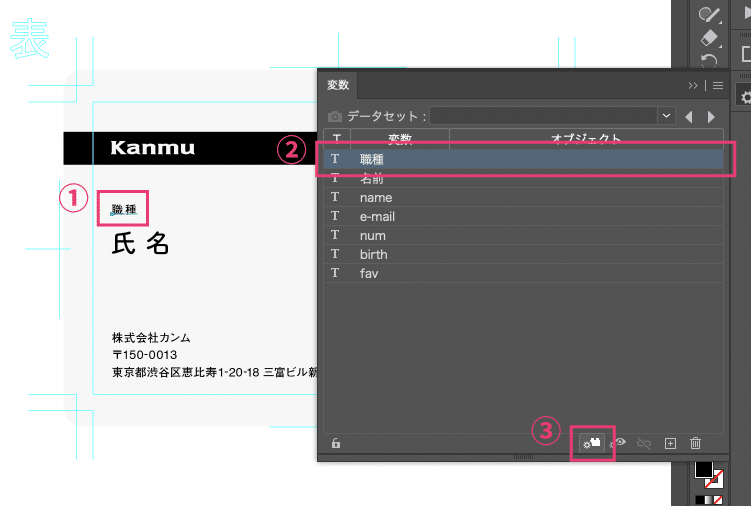Click the Unlink Variable icon

click(644, 444)
